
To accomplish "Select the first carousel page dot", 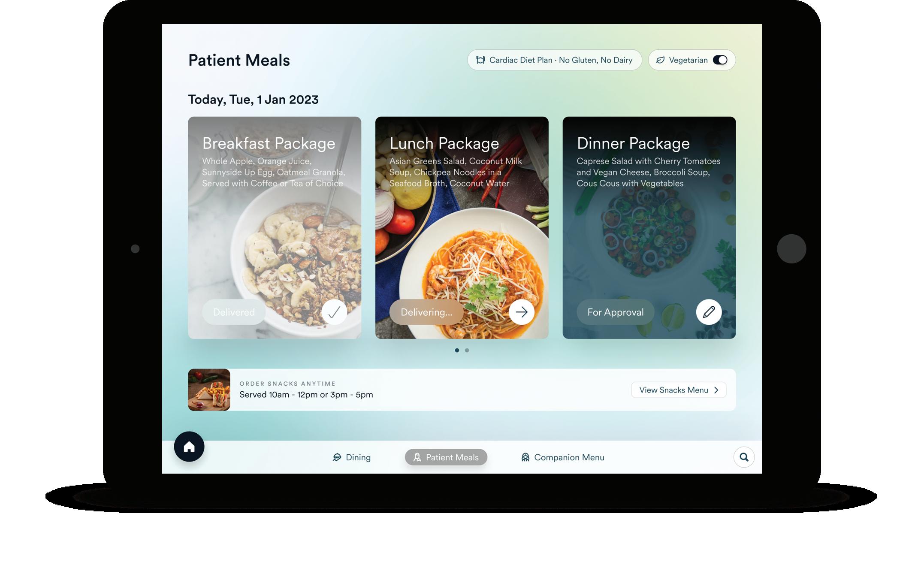I will click(x=457, y=350).
